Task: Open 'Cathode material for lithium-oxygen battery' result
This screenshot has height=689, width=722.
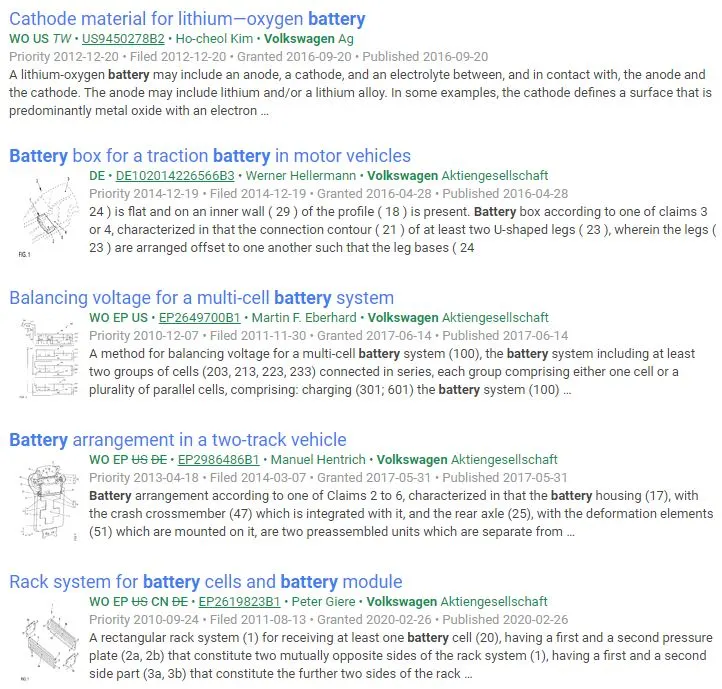Action: click(x=187, y=19)
